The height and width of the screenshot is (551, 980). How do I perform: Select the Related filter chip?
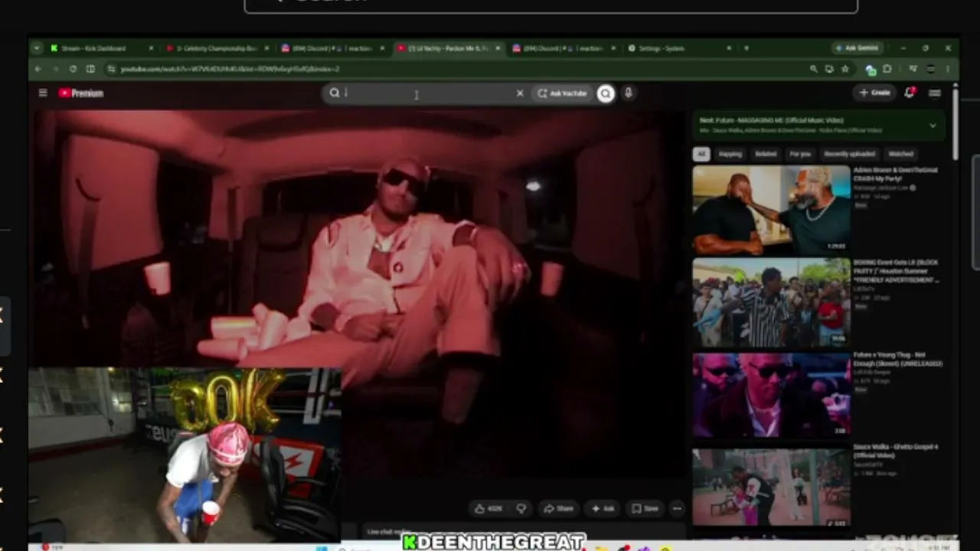pos(766,154)
